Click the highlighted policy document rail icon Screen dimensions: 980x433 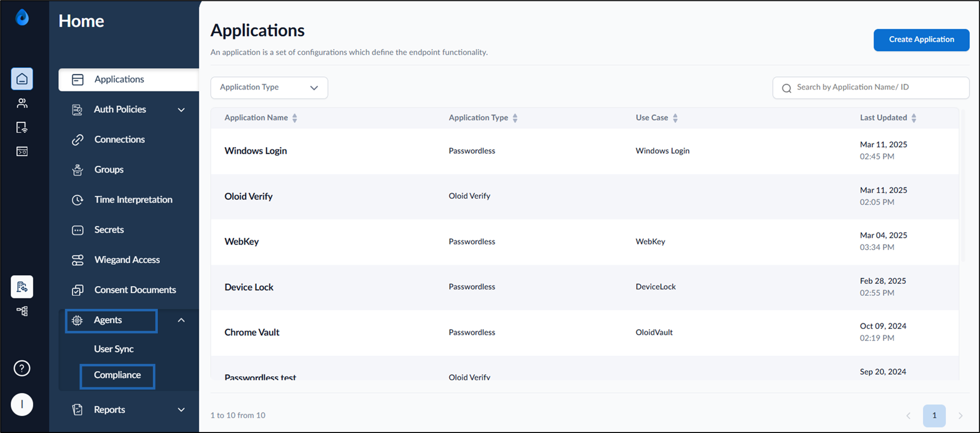(22, 287)
